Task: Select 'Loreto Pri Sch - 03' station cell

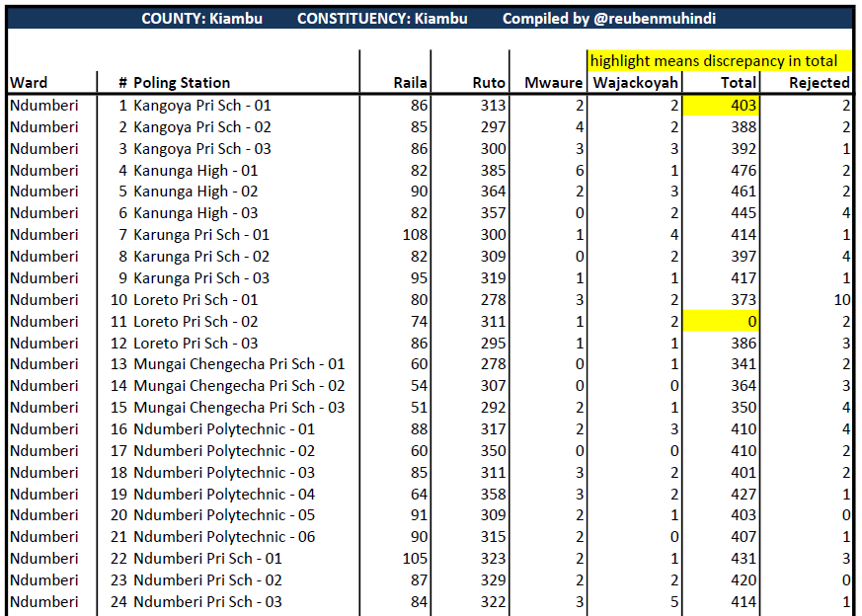Action: click(196, 343)
